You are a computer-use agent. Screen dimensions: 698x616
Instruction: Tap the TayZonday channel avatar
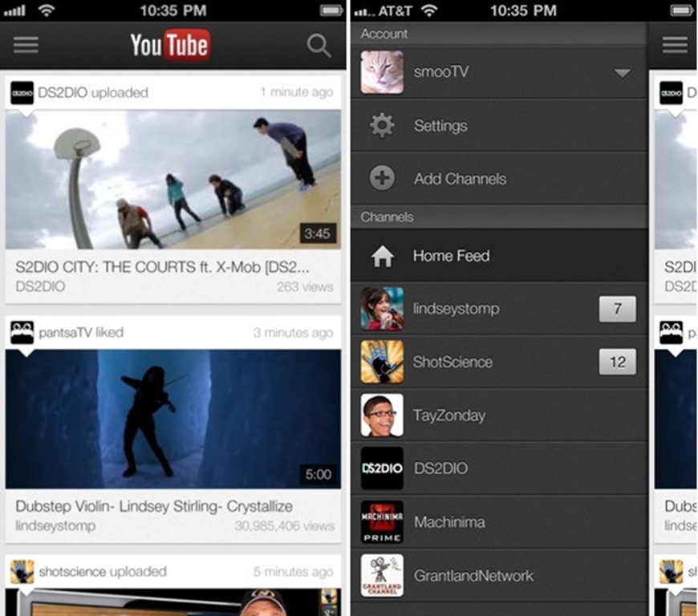[382, 415]
